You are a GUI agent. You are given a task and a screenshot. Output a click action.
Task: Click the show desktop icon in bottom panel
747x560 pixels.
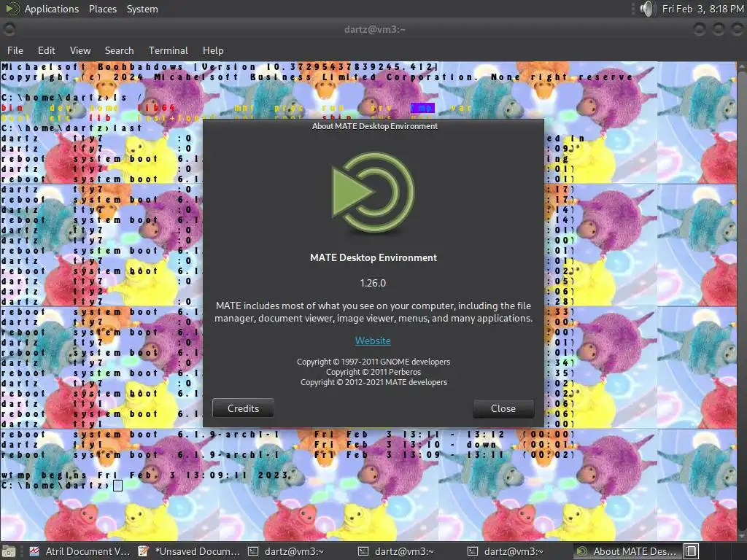[x=9, y=551]
